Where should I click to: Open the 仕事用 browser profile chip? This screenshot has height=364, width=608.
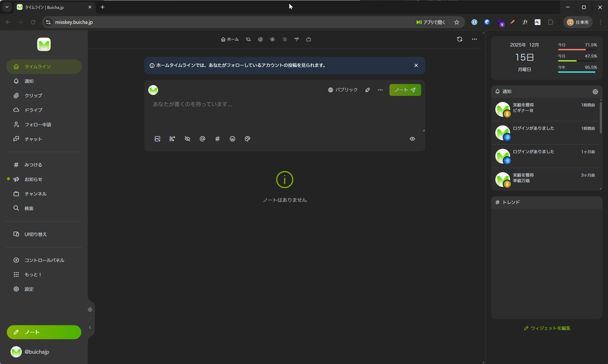tap(577, 22)
